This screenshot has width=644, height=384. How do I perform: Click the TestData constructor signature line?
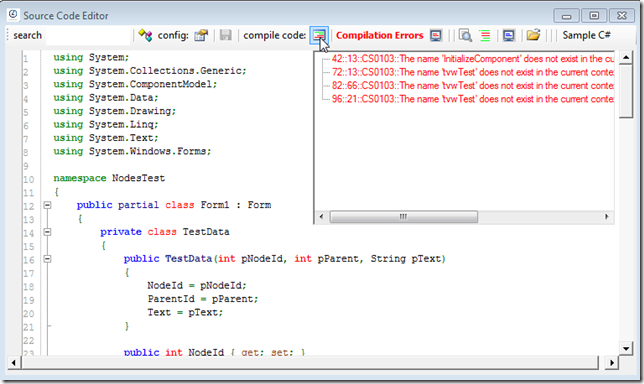point(285,259)
